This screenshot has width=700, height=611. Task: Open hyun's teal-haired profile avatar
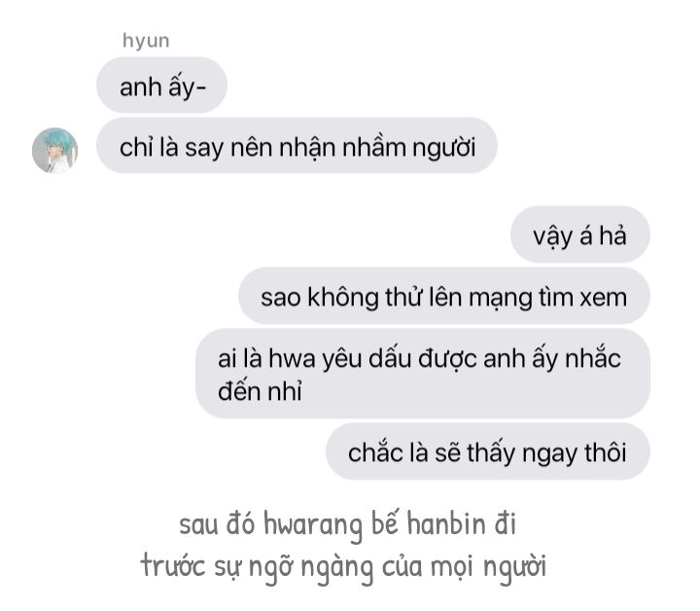(x=54, y=151)
